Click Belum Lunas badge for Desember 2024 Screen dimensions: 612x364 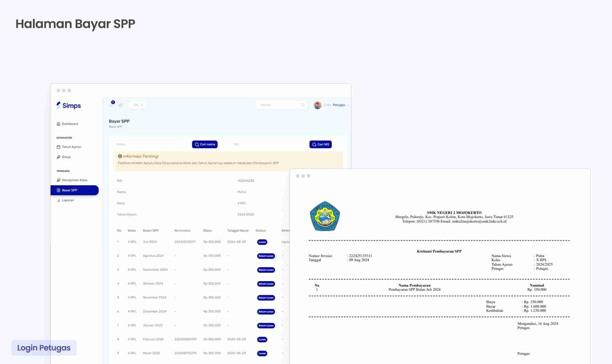(x=266, y=312)
